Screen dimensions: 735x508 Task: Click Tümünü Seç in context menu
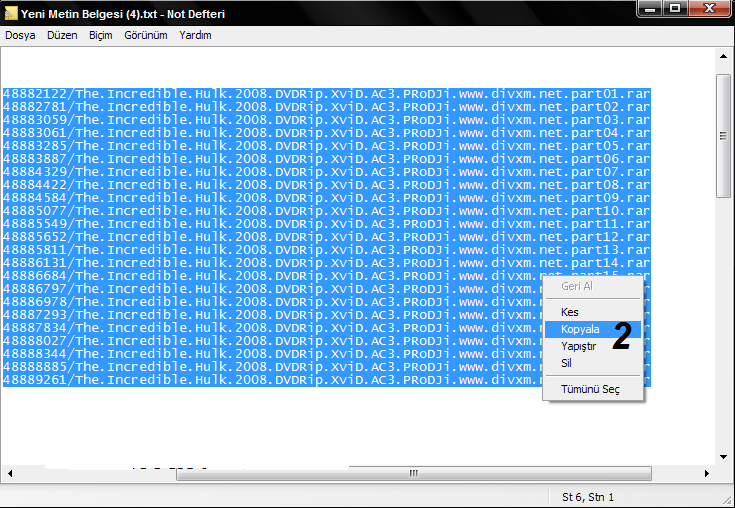tap(589, 389)
